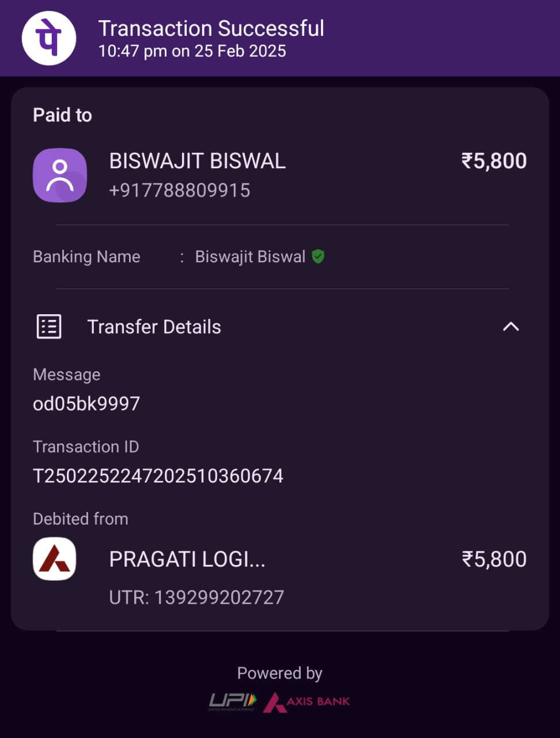Tap the PhonePe logo icon
The height and width of the screenshot is (738, 560).
(49, 38)
